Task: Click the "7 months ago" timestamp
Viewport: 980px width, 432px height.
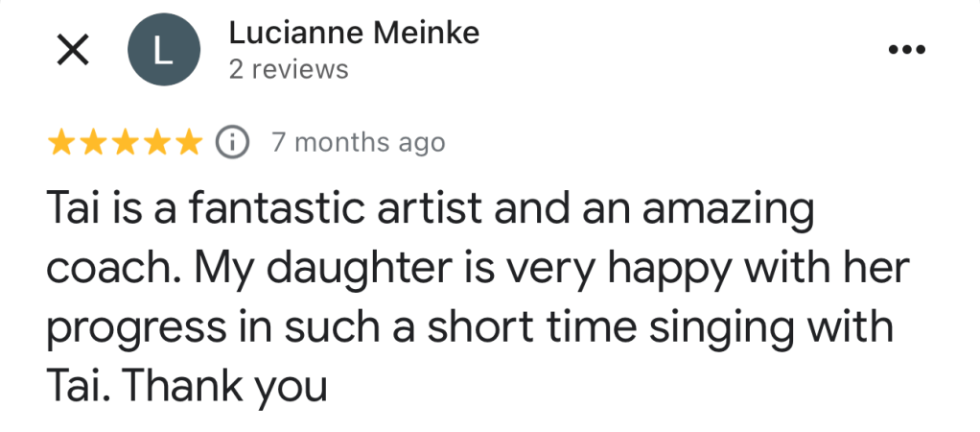Action: point(359,143)
